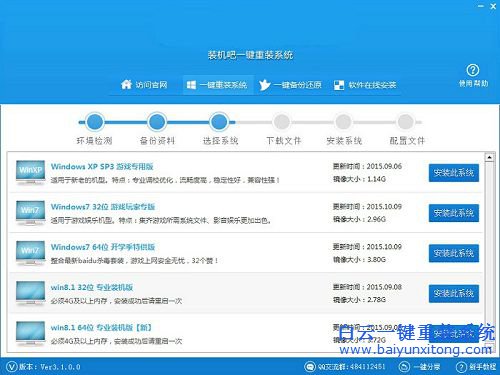Click the 新手教程 help icon
The width and height of the screenshot is (500, 375).
point(461,367)
